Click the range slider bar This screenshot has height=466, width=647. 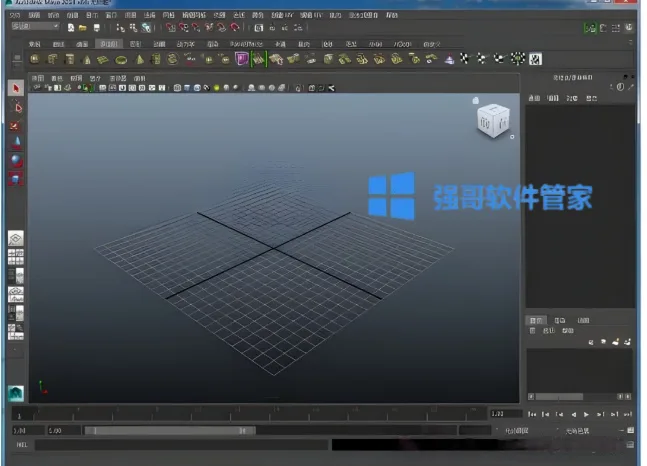(x=170, y=431)
